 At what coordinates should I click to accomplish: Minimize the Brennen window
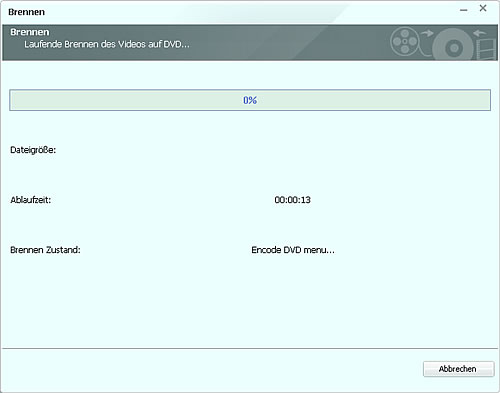pyautogui.click(x=463, y=10)
